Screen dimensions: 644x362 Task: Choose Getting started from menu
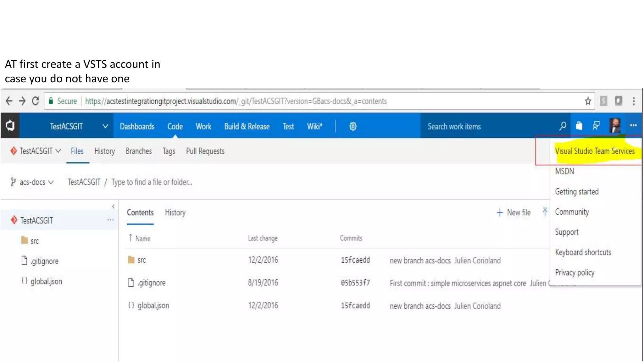577,192
